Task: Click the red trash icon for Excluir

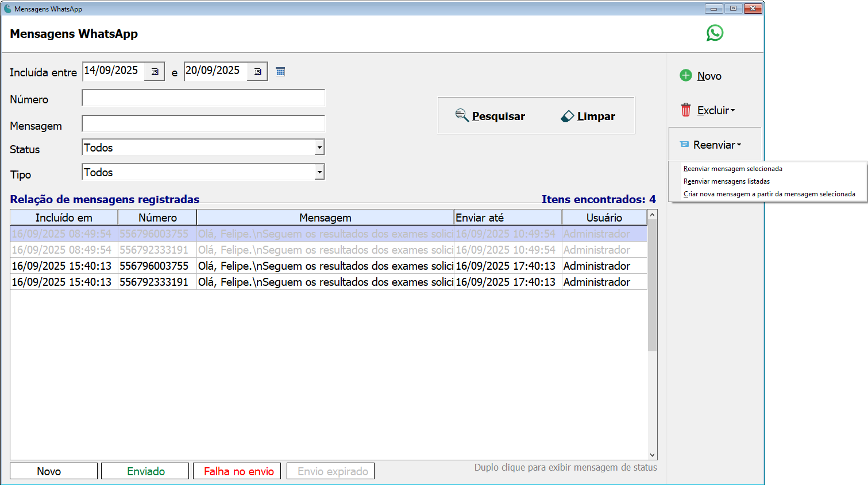Action: (x=686, y=110)
